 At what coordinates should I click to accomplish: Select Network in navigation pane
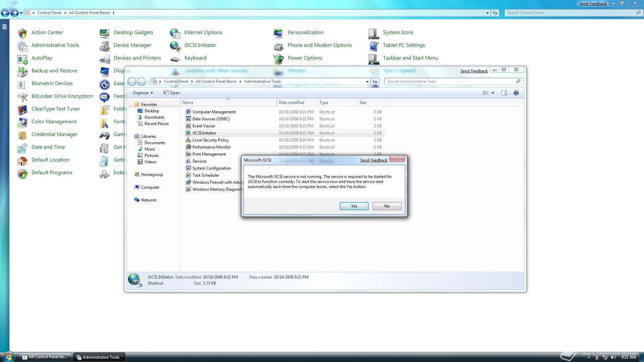[149, 200]
